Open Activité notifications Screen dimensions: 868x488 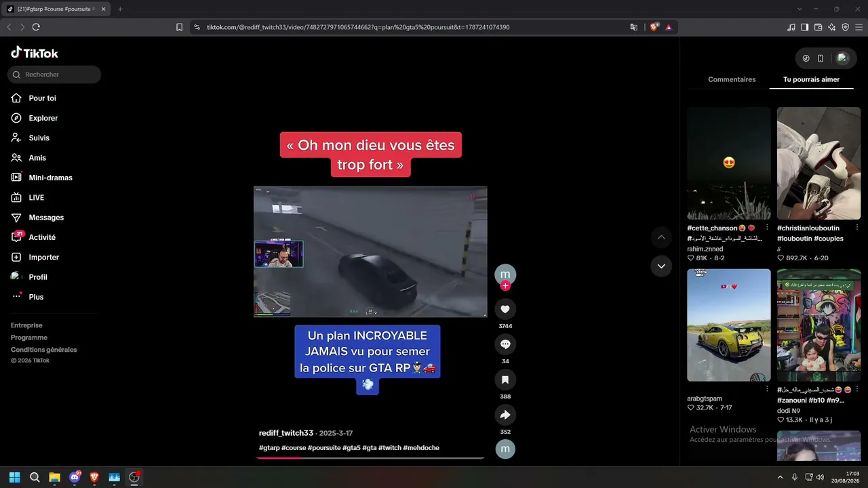(x=42, y=237)
